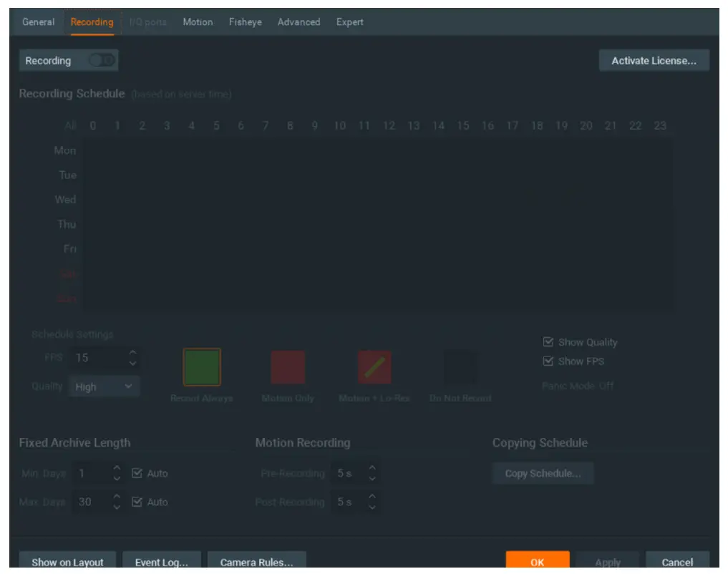728x574 pixels.
Task: Select the Record Always schedule mode
Action: 201,366
